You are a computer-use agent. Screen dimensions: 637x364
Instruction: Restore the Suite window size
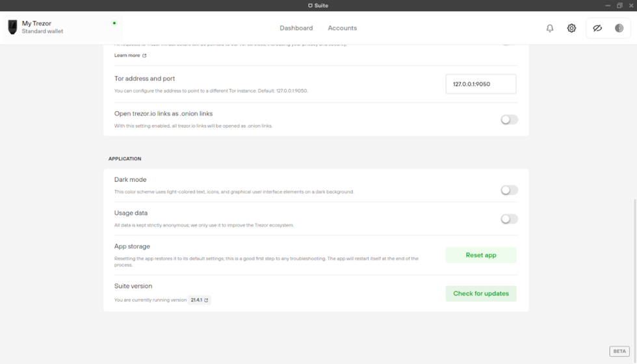[619, 5]
